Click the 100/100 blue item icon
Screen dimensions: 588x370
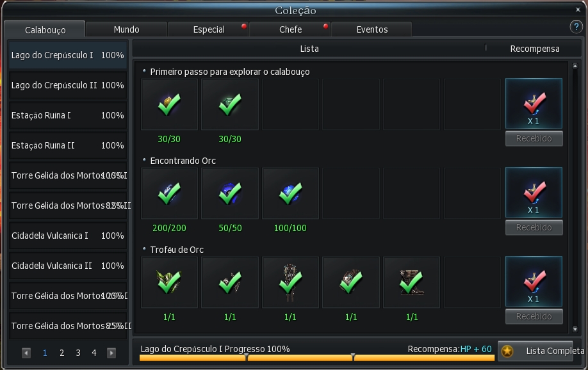[290, 193]
